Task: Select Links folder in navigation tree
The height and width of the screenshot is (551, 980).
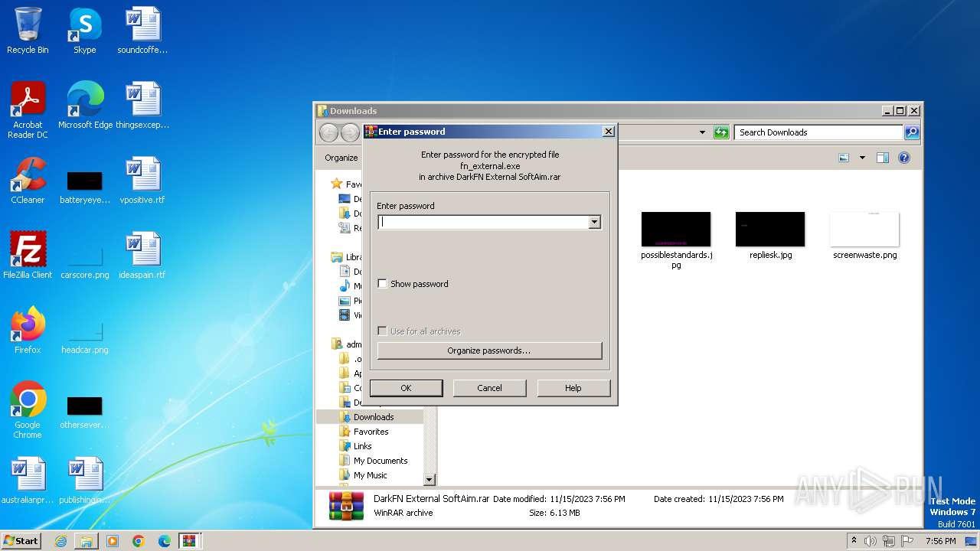Action: click(x=362, y=446)
